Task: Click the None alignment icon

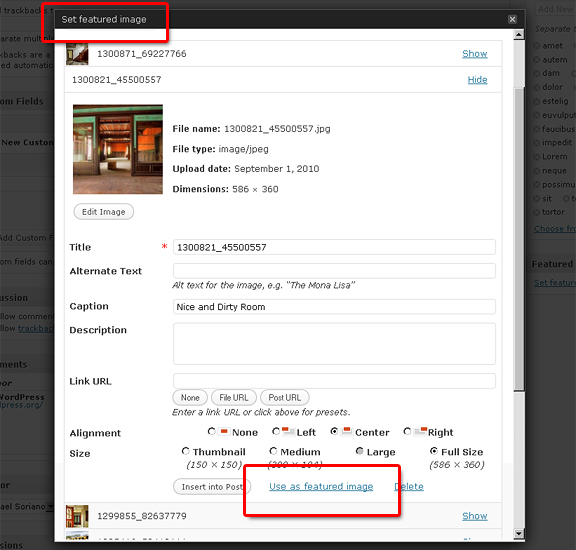Action: [224, 431]
